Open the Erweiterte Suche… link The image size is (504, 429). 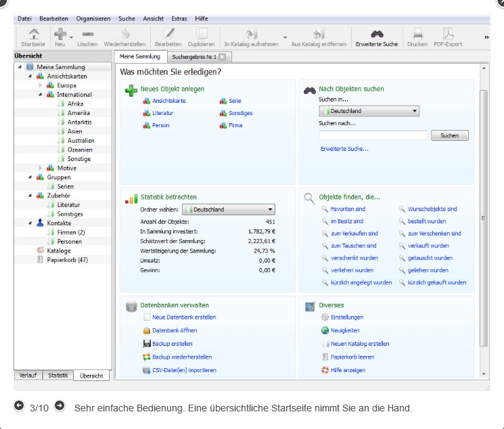[344, 149]
